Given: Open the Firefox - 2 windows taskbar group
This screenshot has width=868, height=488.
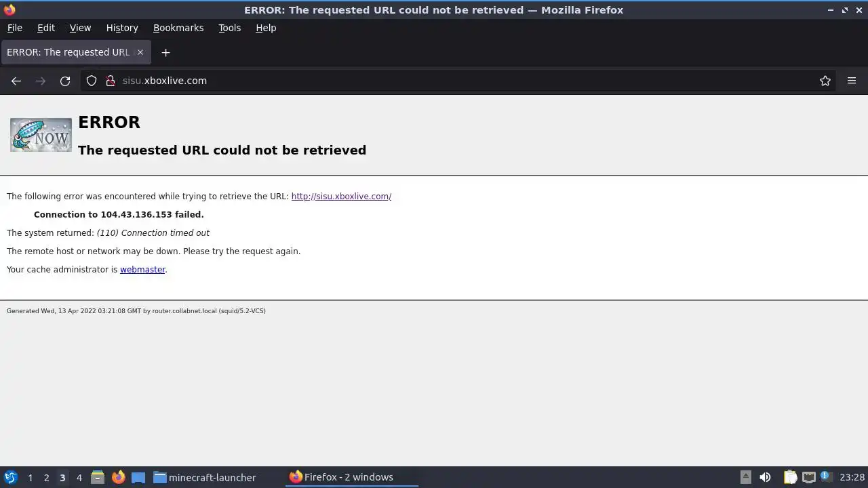Looking at the screenshot, I should pos(351,477).
